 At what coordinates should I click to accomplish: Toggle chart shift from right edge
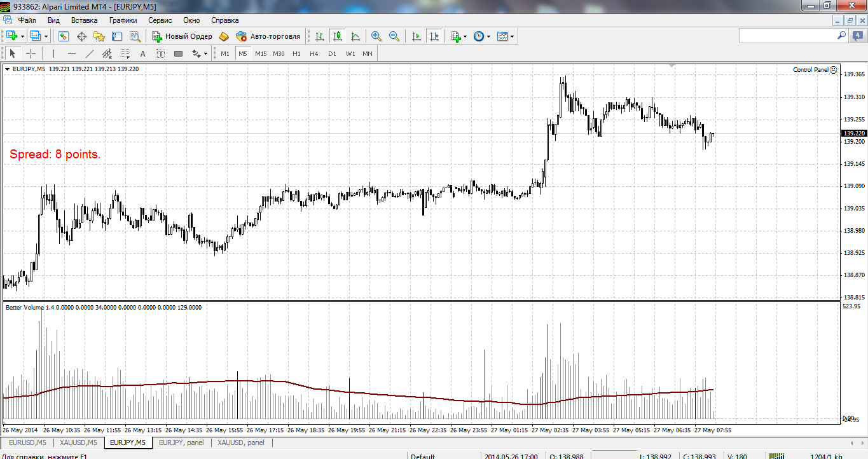(x=434, y=36)
